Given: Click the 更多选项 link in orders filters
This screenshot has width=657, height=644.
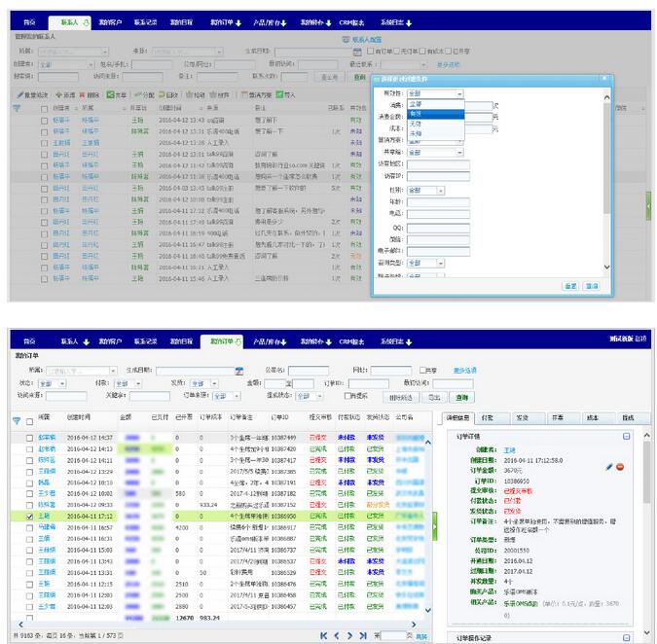Looking at the screenshot, I should tap(464, 371).
